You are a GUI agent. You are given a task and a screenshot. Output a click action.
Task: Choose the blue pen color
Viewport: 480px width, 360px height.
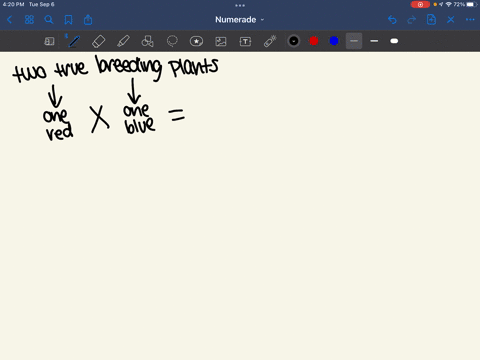point(334,41)
